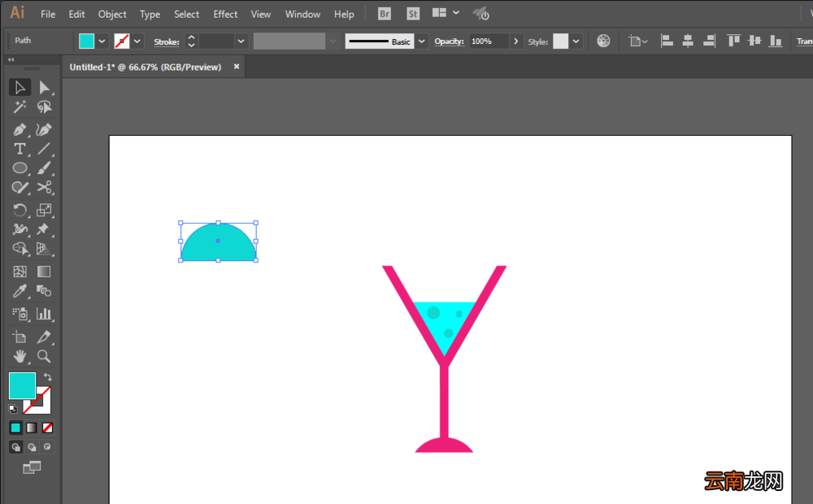The image size is (813, 504).
Task: Select the Type tool
Action: coord(20,150)
